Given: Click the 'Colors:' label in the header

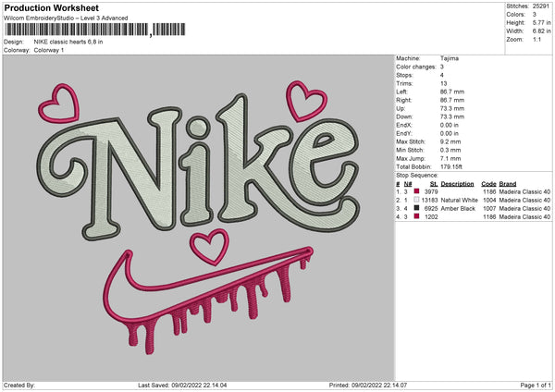Looking at the screenshot, I should (516, 15).
